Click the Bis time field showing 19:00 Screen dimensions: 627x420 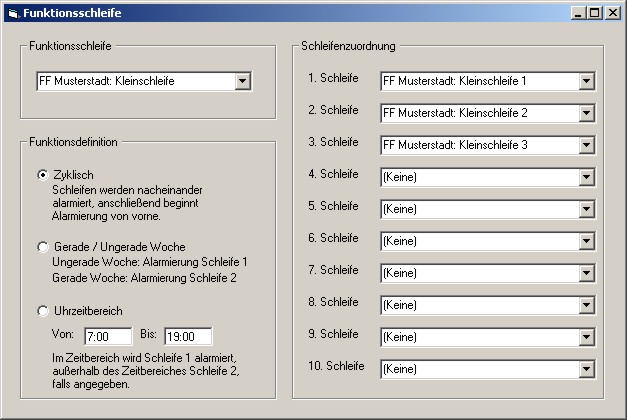pyautogui.click(x=187, y=336)
